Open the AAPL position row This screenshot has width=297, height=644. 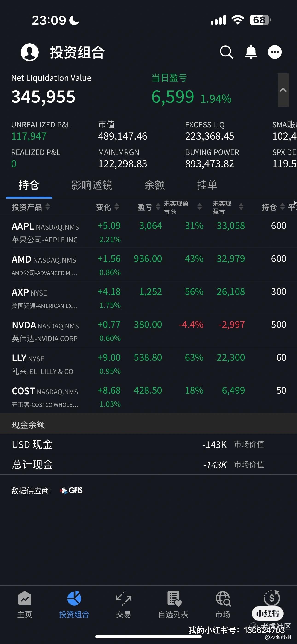pos(148,232)
